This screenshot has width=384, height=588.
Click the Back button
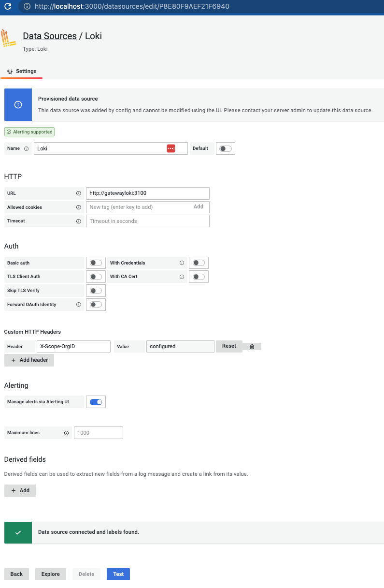tap(16, 574)
